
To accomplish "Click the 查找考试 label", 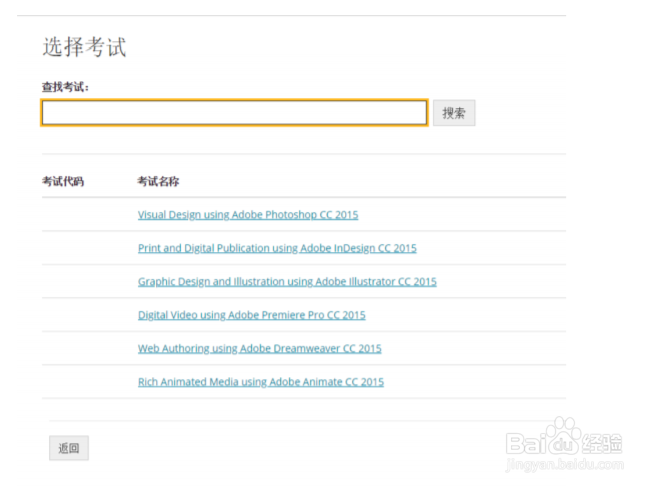I will [x=65, y=87].
